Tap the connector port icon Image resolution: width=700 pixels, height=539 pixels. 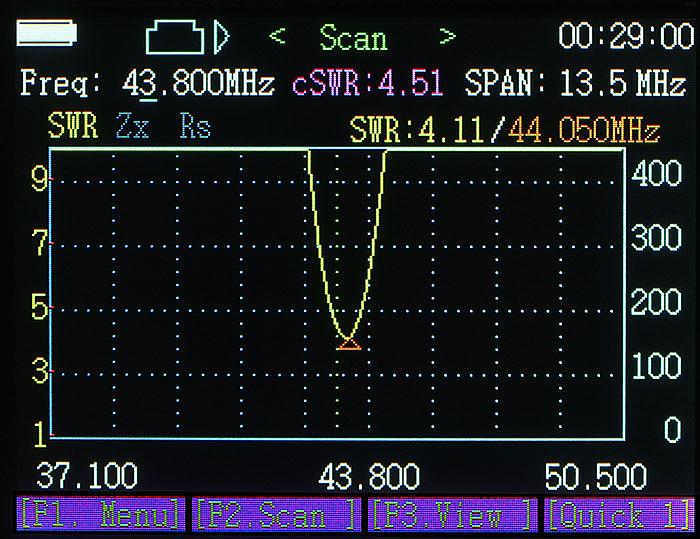click(x=175, y=37)
